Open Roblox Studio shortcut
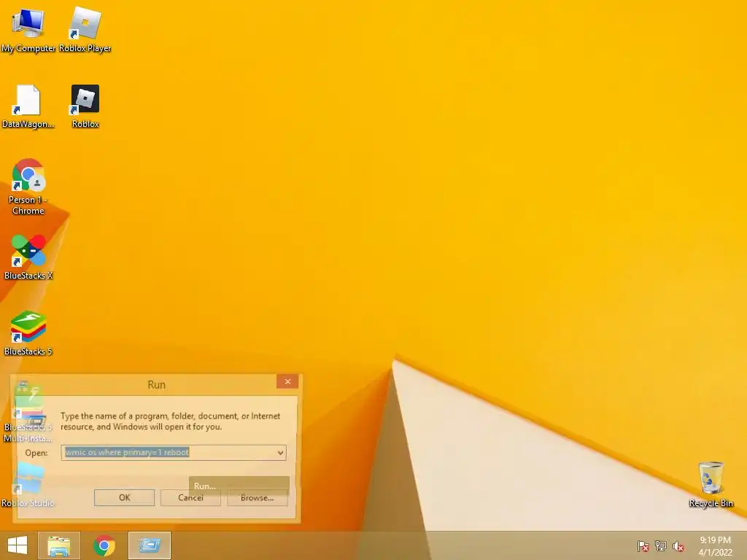The height and width of the screenshot is (560, 747). click(x=28, y=485)
